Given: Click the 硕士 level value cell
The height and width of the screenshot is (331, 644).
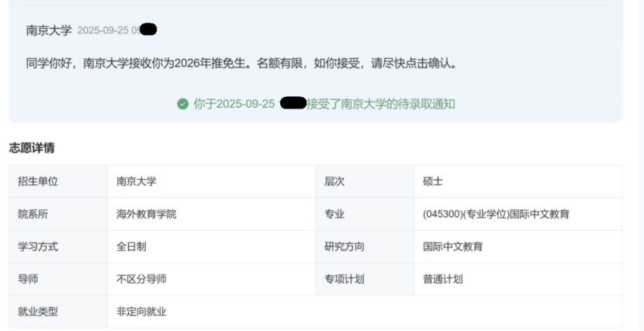Looking at the screenshot, I should click(x=433, y=181).
